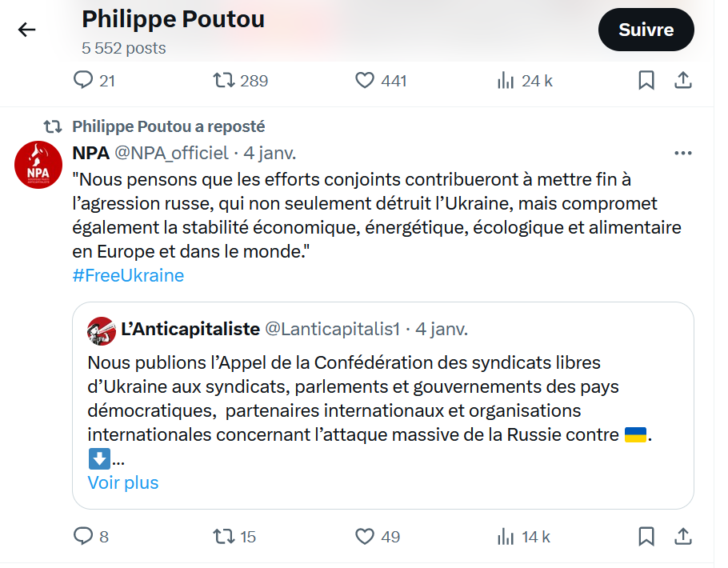Open the @NPA_officiel handle
The image size is (728, 568).
[x=171, y=153]
